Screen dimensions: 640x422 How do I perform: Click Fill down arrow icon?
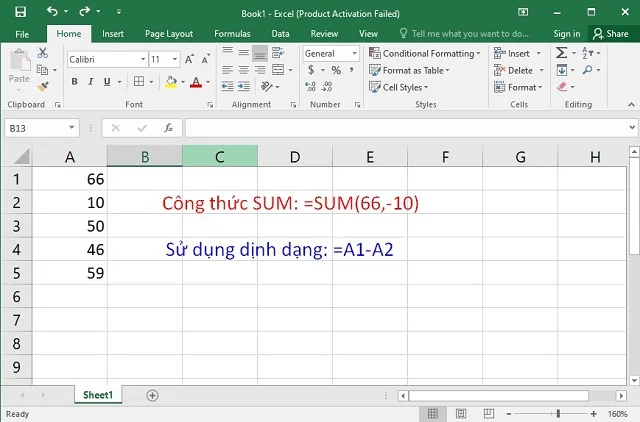coord(562,70)
